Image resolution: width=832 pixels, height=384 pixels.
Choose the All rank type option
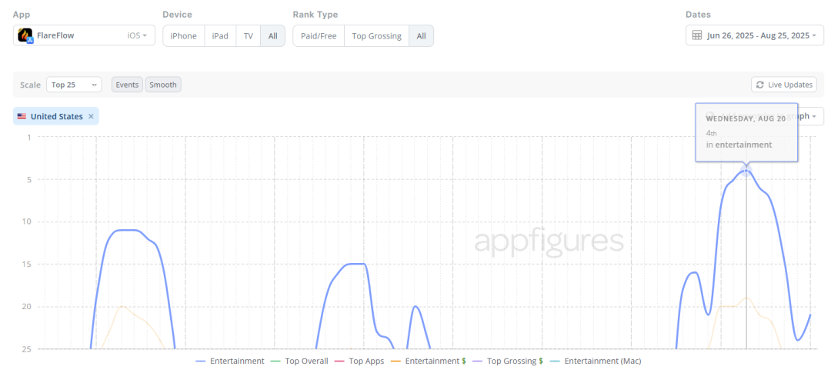tap(421, 36)
